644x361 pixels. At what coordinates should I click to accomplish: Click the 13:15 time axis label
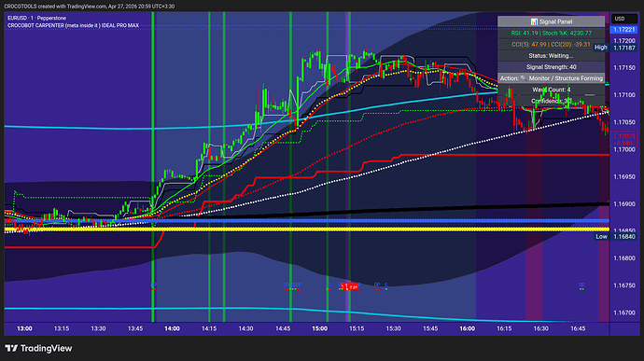click(62, 328)
